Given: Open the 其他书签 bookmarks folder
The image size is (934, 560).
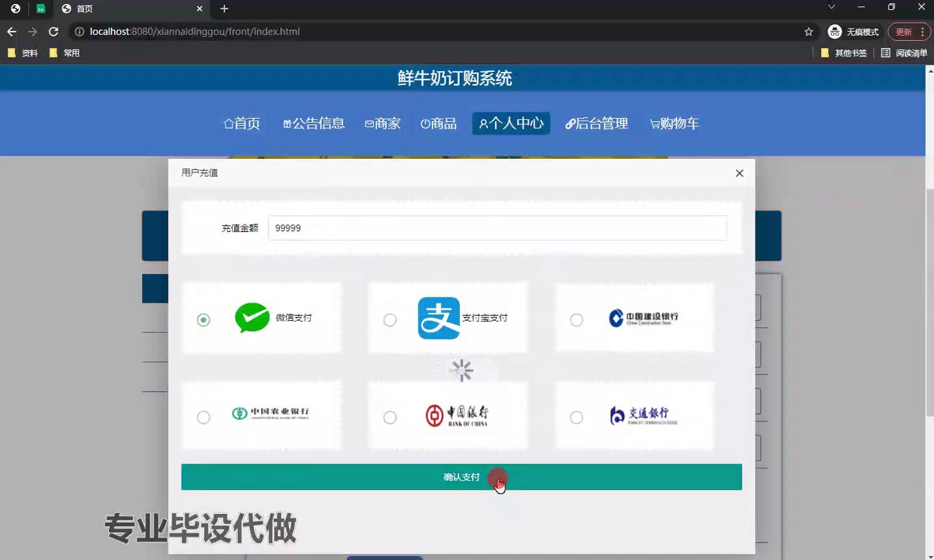Looking at the screenshot, I should tap(844, 53).
